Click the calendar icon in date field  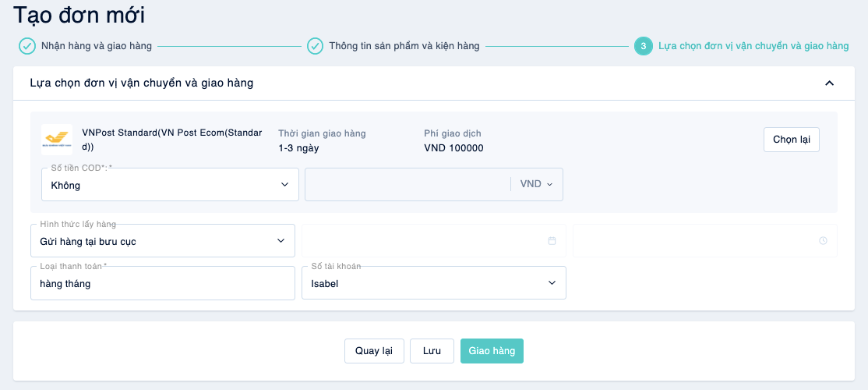click(x=552, y=240)
